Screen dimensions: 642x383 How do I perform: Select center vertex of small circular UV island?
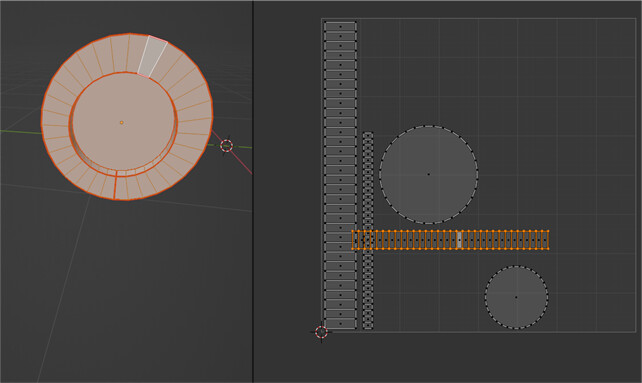click(516, 297)
